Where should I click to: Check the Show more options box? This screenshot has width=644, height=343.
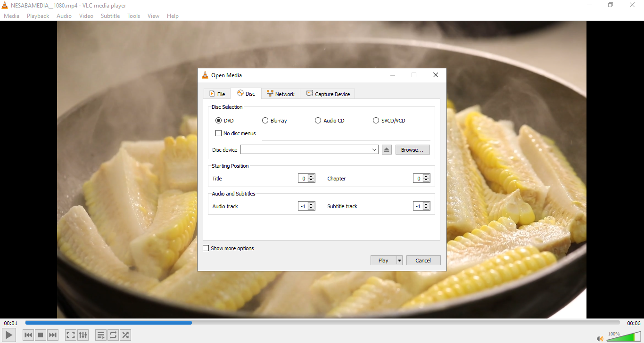click(206, 248)
